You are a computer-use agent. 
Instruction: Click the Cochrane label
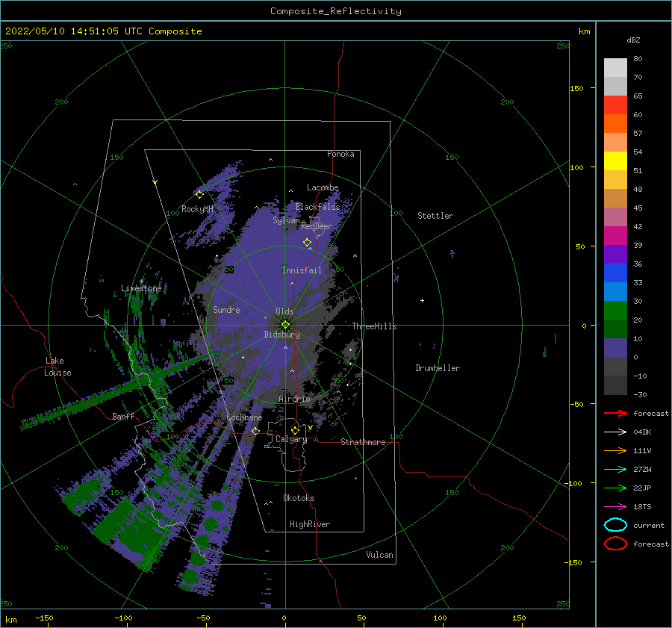coord(244,417)
